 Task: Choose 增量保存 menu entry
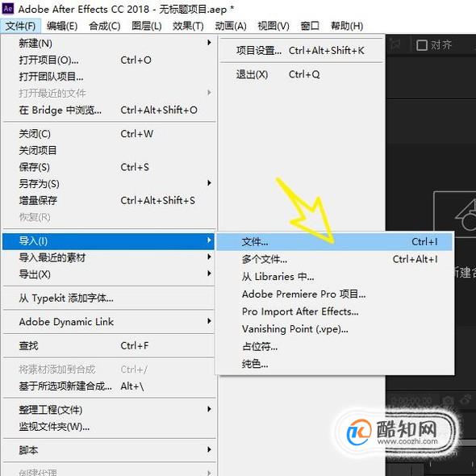(109, 200)
